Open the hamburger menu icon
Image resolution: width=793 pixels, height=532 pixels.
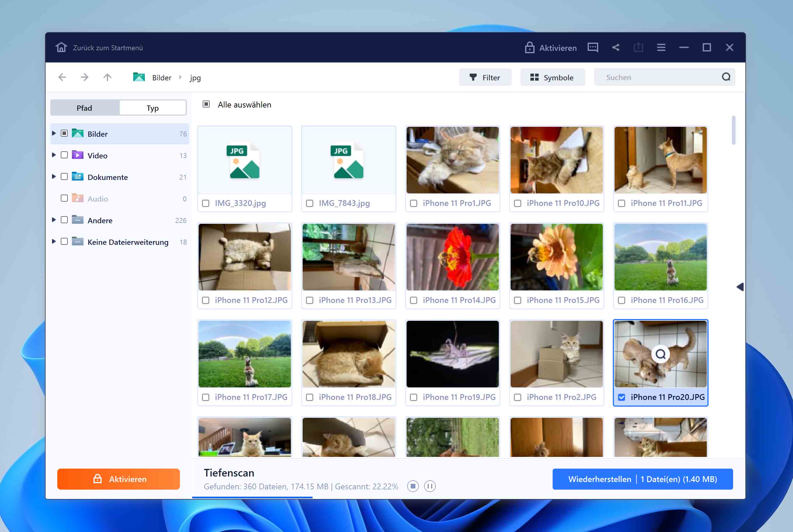(x=661, y=47)
